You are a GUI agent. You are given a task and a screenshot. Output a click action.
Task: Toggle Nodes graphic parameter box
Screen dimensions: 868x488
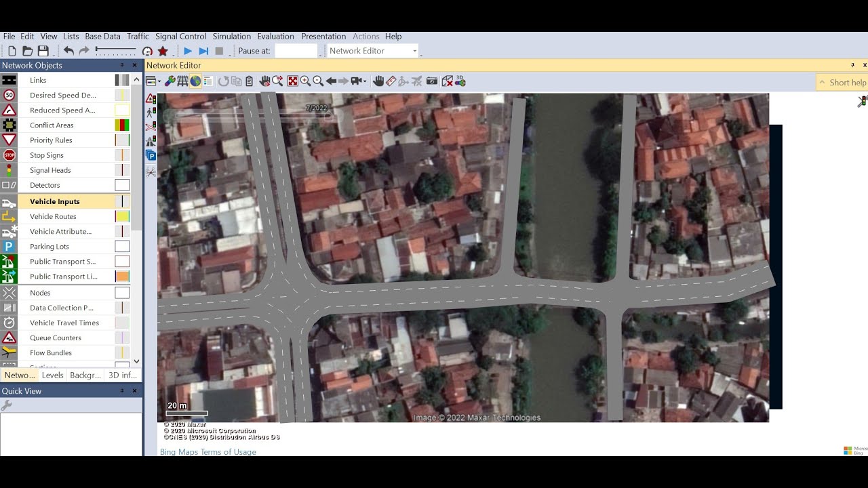click(x=122, y=293)
